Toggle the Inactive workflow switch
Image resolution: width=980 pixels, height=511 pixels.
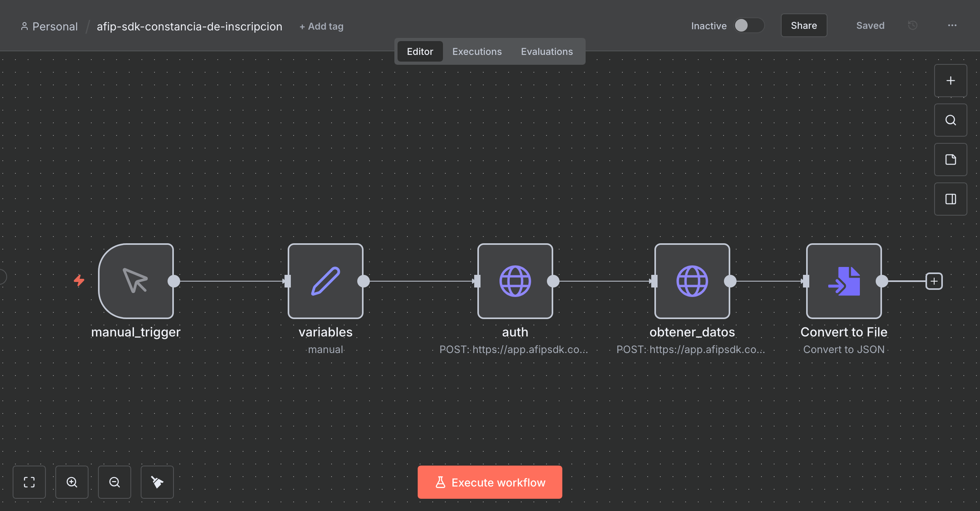[748, 26]
